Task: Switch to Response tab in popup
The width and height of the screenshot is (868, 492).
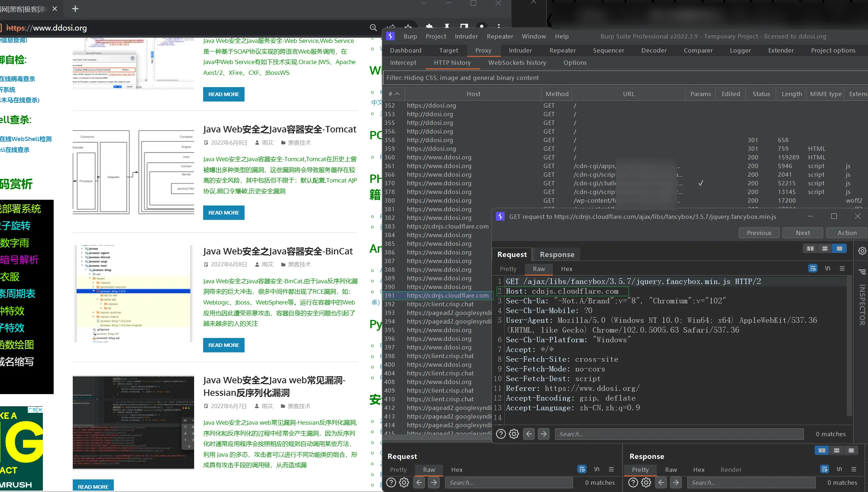Action: click(557, 254)
